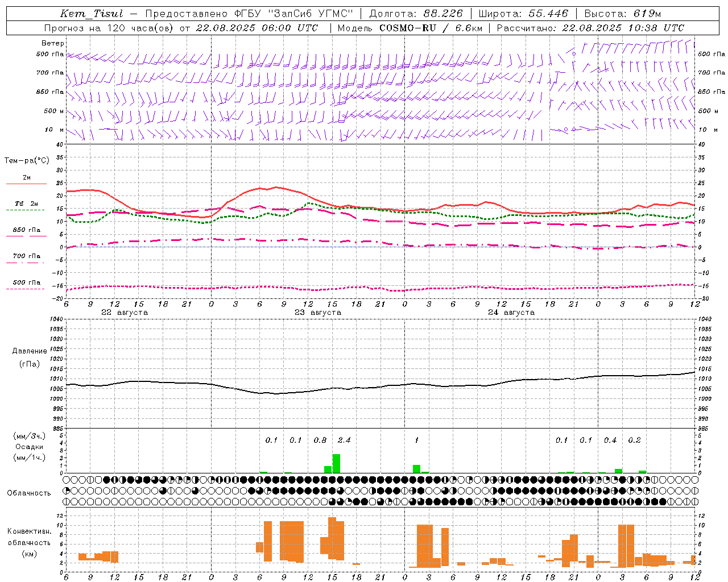Click the 500 гПа dotted temperature legend entry
Image resolution: width=728 pixels, height=582 pixels.
27,282
